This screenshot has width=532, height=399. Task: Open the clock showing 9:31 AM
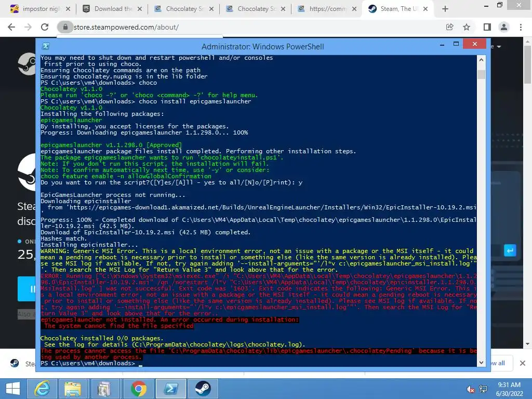click(x=509, y=389)
